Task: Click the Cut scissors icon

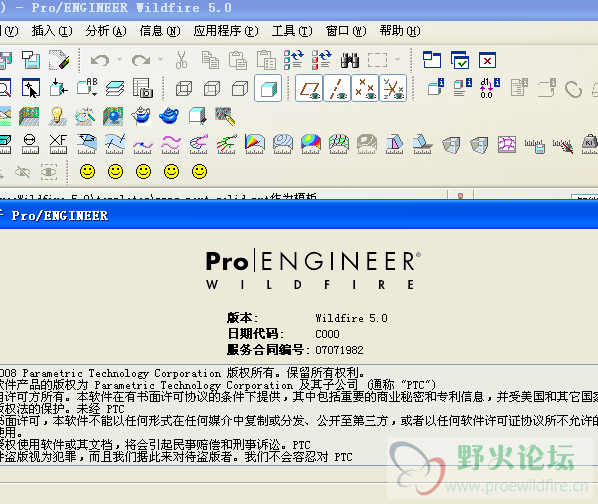Action: [182, 60]
